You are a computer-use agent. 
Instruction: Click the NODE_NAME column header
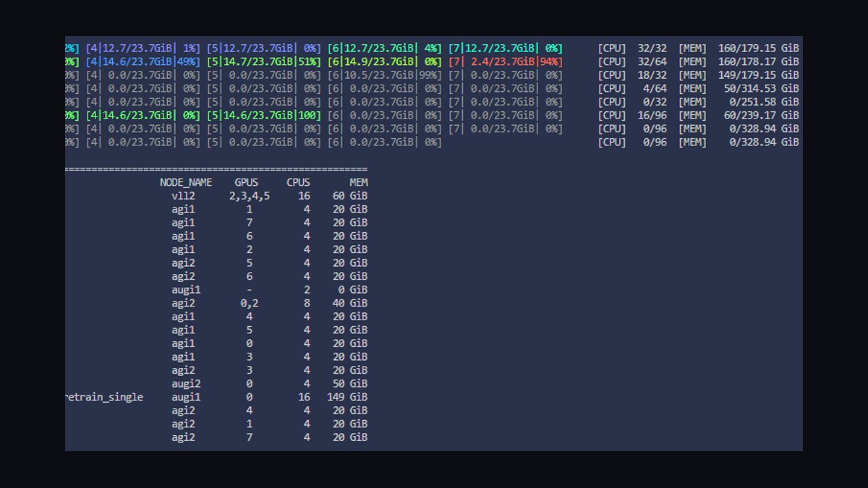pos(186,182)
